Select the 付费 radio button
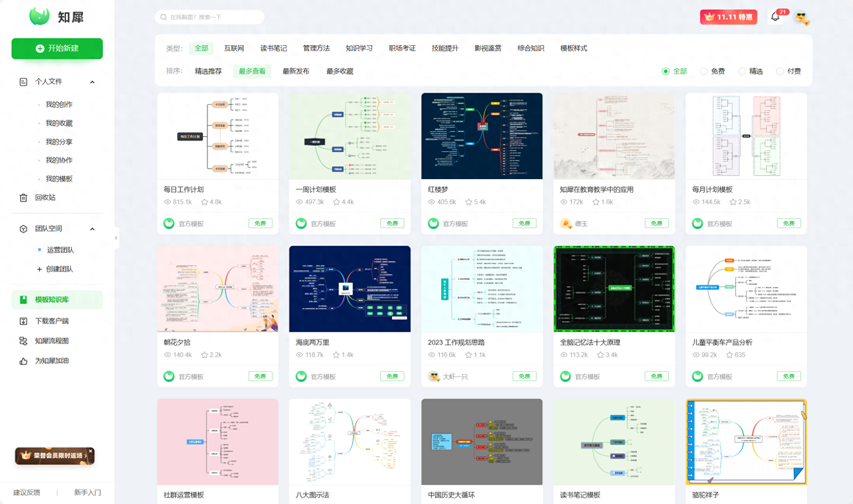 [x=780, y=71]
